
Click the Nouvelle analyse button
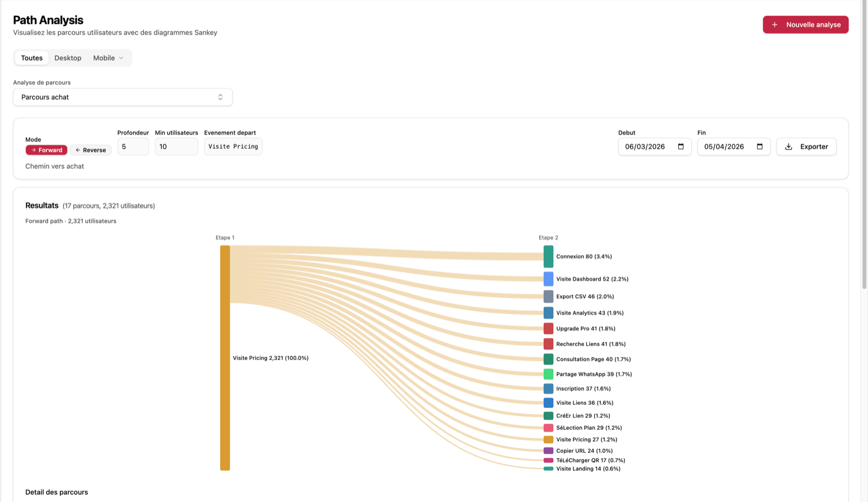(805, 25)
